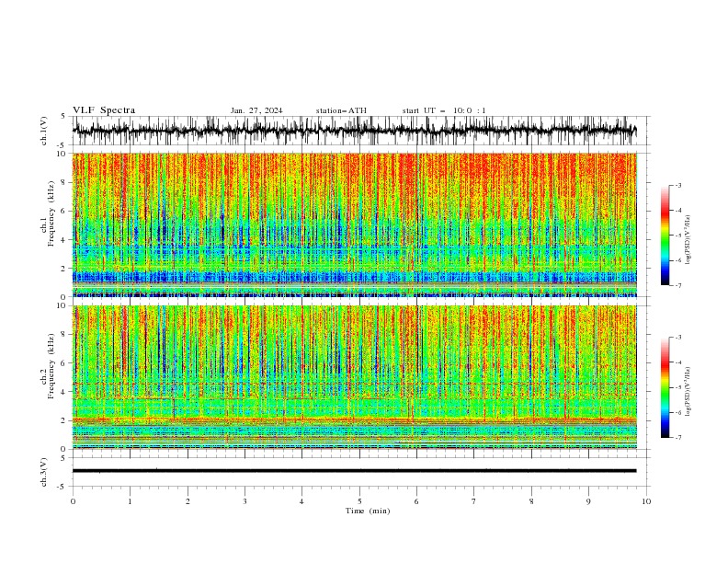Click the ch.1 "Frequency (kHz)" axis label
This screenshot has width=728, height=563.
click(51, 213)
